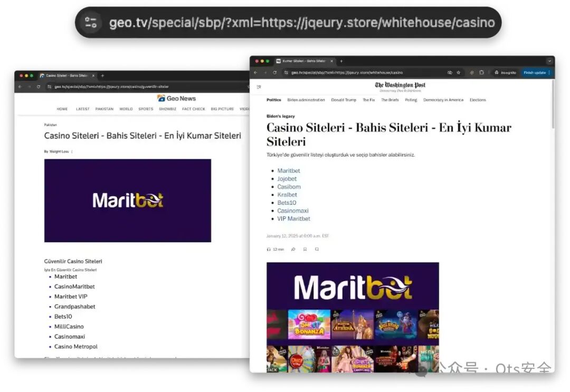
Task: Open site info icon in Washington Post address bar
Action: click(x=286, y=73)
